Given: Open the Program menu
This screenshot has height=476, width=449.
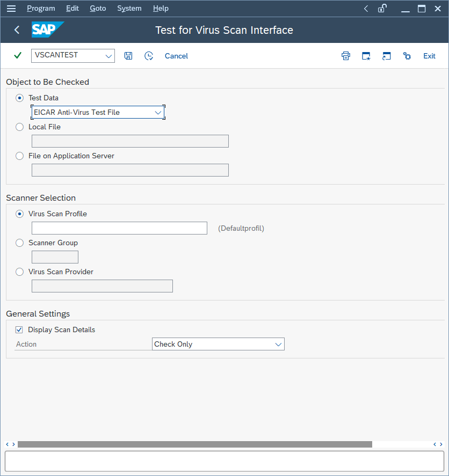Looking at the screenshot, I should (x=41, y=8).
